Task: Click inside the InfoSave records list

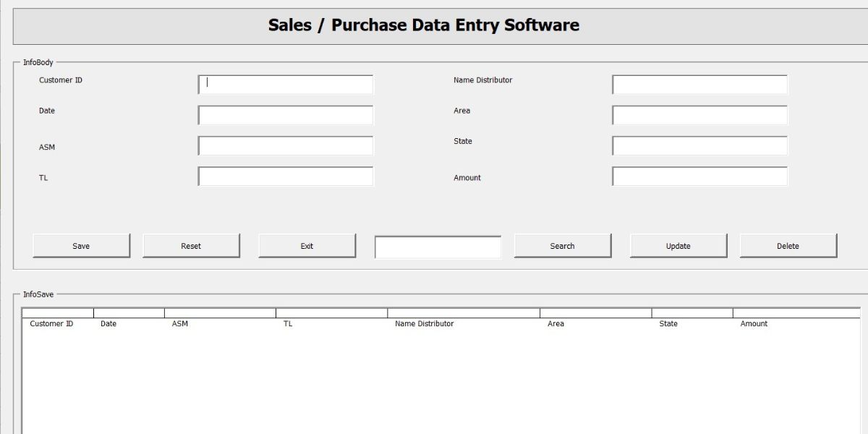Action: coord(434,376)
